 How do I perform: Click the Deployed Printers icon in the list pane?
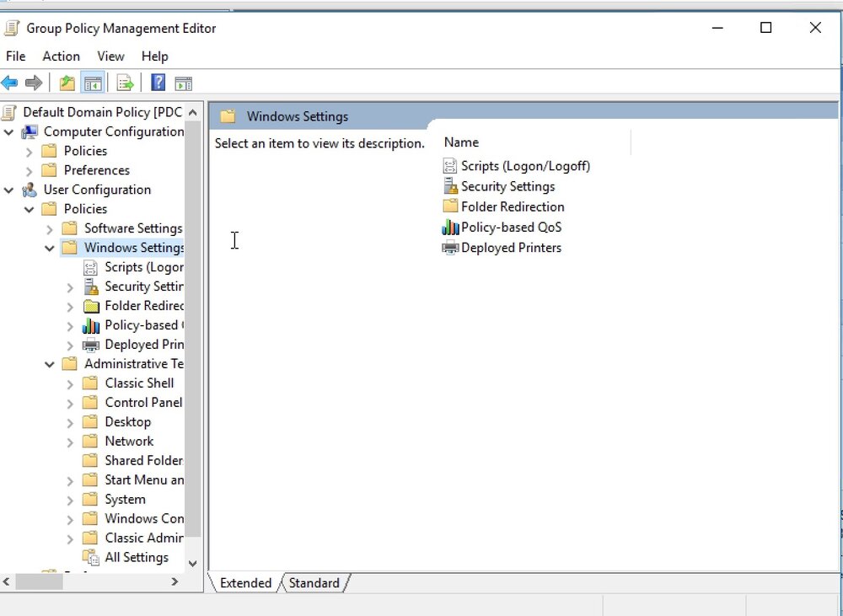pyautogui.click(x=450, y=248)
